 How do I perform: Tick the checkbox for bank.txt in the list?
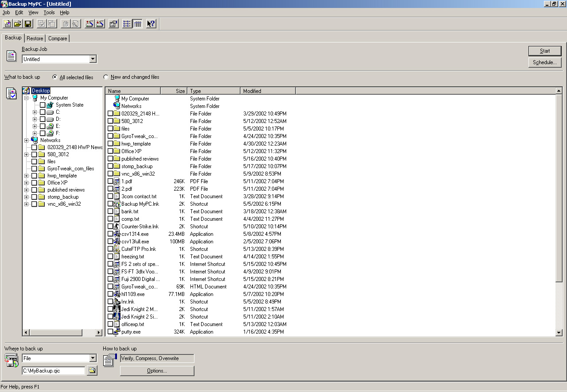pyautogui.click(x=110, y=211)
